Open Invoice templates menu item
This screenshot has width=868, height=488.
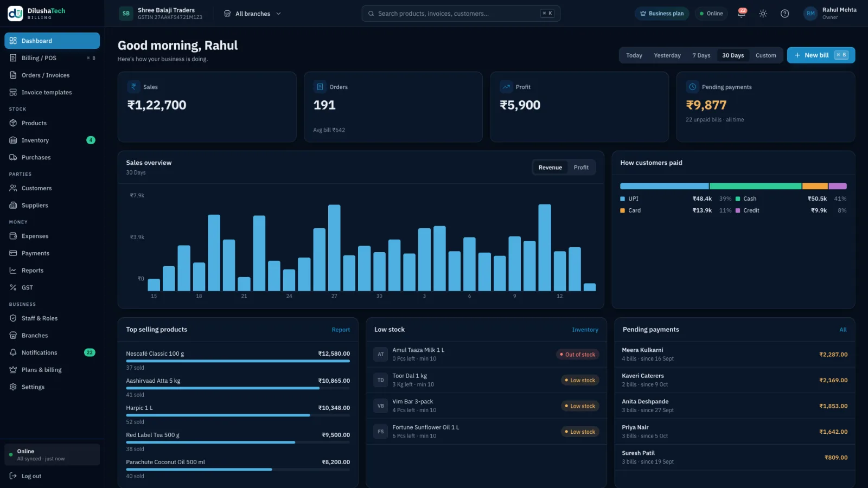click(x=52, y=92)
